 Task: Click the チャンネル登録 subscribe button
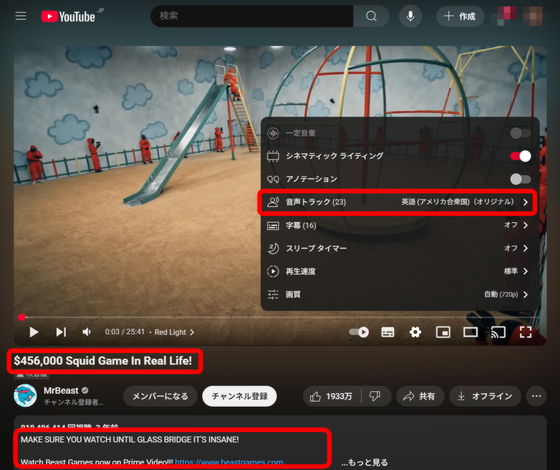239,396
